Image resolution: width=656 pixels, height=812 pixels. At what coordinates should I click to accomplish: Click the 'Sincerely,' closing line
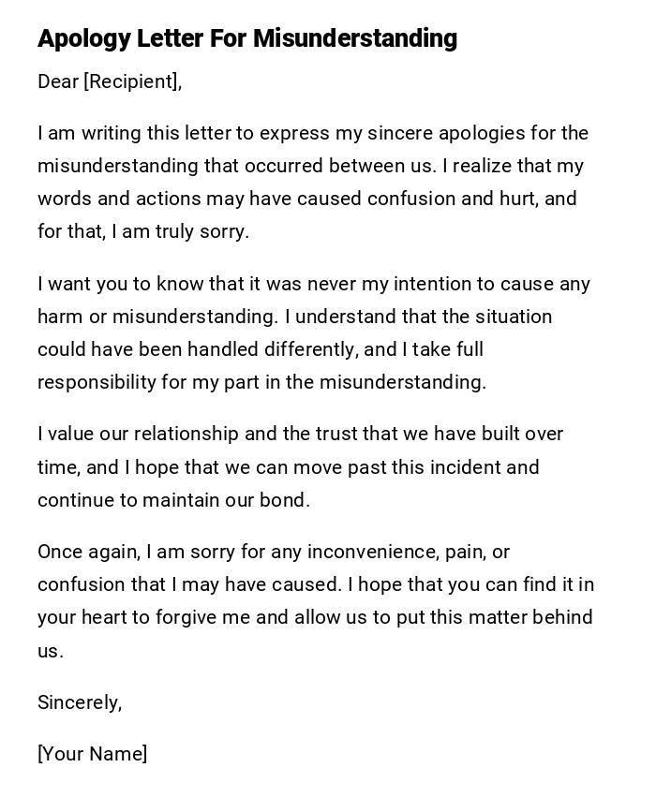pos(80,702)
